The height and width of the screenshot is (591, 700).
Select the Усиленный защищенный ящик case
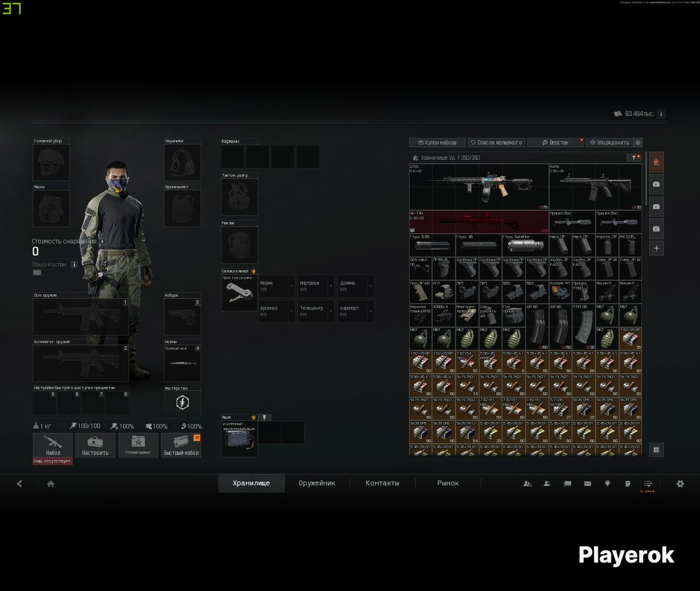(239, 439)
